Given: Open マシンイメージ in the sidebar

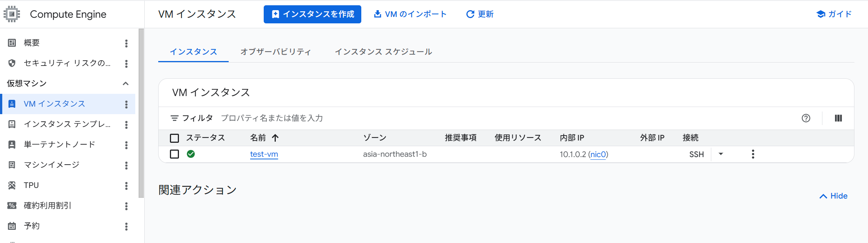Looking at the screenshot, I should coord(52,165).
